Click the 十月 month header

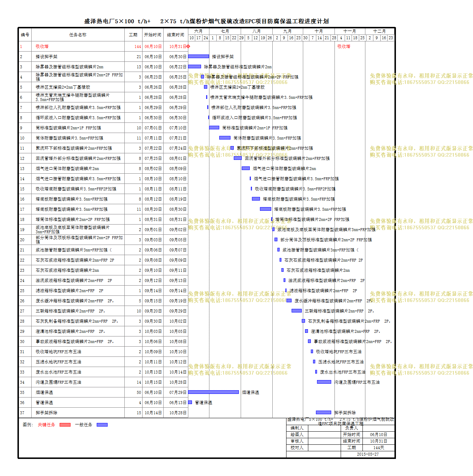318,32
